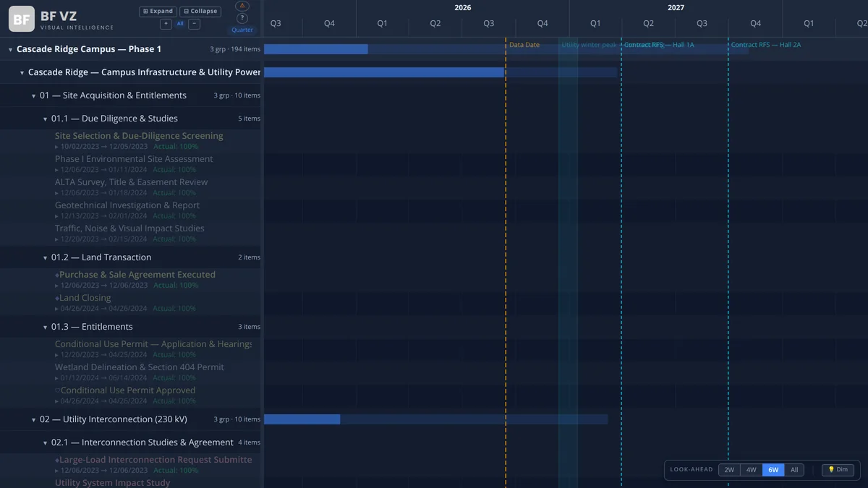Select Conditional Use Permit Approved row
This screenshot has height=488, width=868.
tap(132, 395)
